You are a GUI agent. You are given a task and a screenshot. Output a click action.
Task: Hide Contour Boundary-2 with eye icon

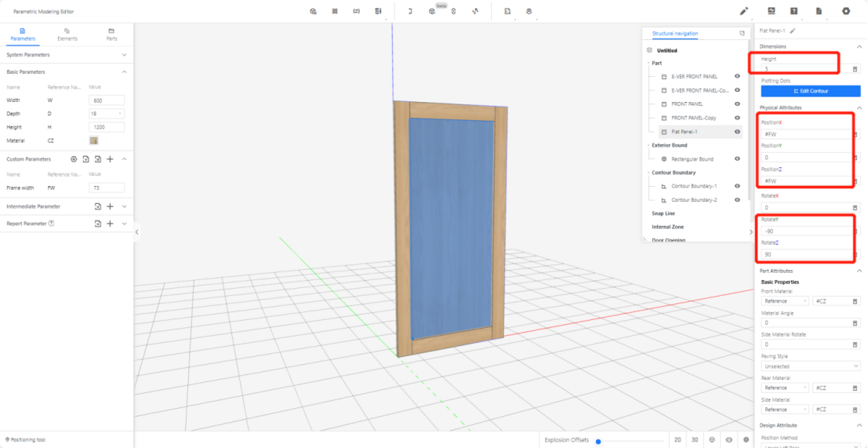pos(737,200)
